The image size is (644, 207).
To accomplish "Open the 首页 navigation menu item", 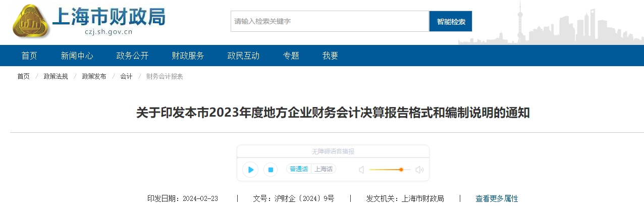I will point(29,56).
